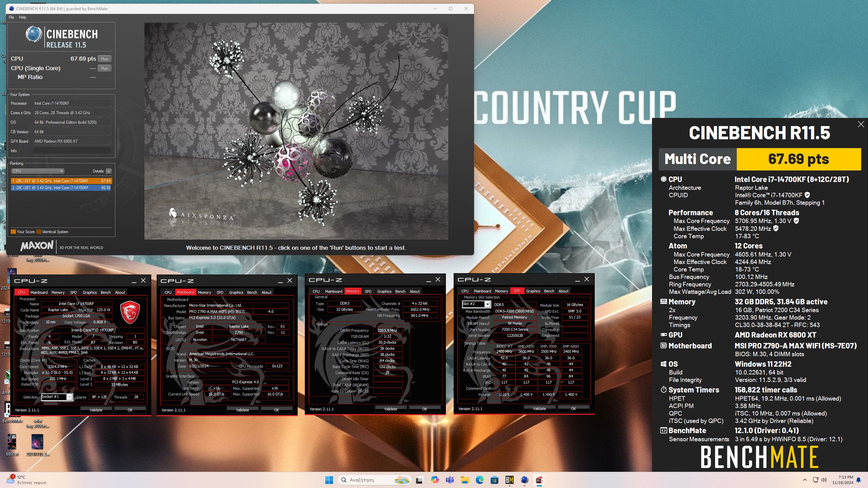Switch to Bench tab in CPU-Z processor window
Viewport: 868px width, 488px height.
105,292
